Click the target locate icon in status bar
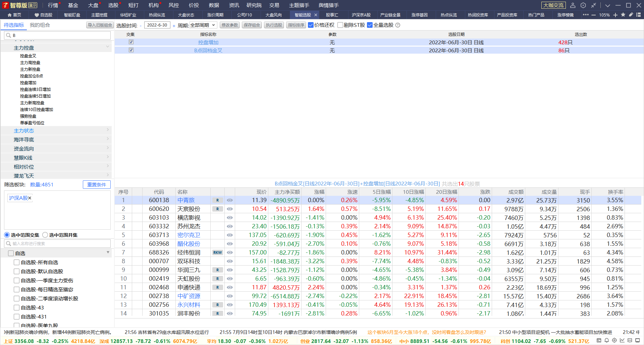 point(614,340)
